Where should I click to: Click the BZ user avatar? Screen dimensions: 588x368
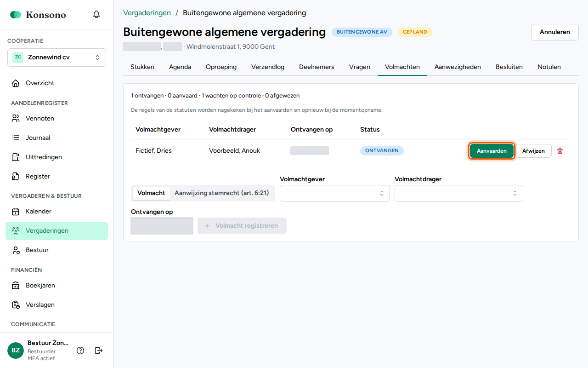pyautogui.click(x=16, y=351)
